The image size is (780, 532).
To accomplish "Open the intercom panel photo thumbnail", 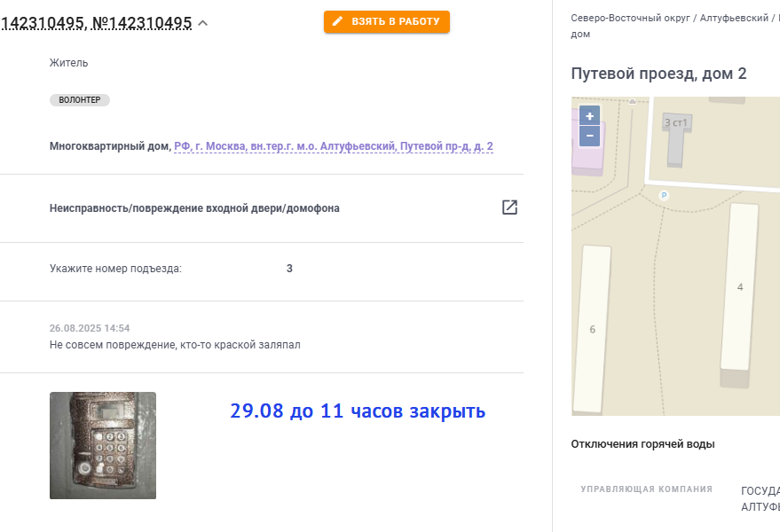I will point(103,445).
